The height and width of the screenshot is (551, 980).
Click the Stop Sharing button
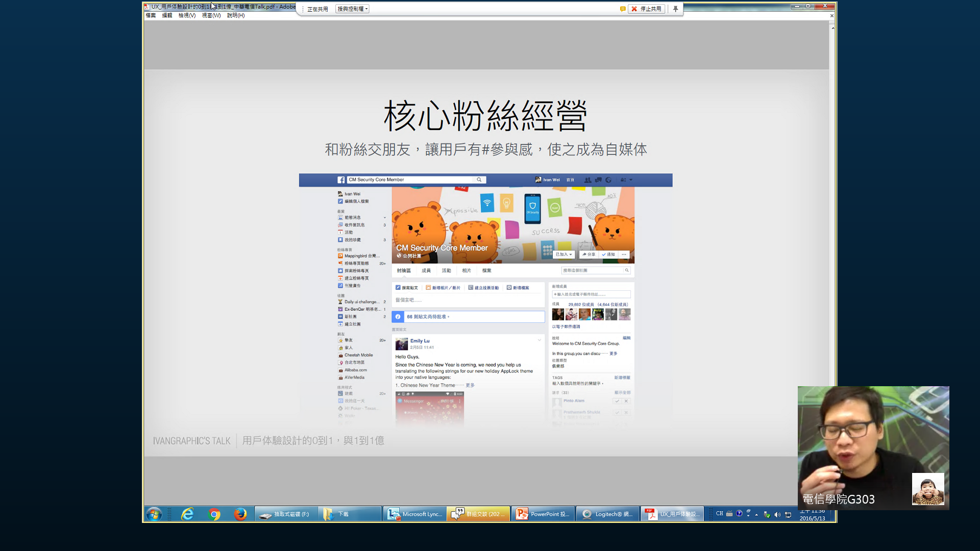pyautogui.click(x=646, y=9)
